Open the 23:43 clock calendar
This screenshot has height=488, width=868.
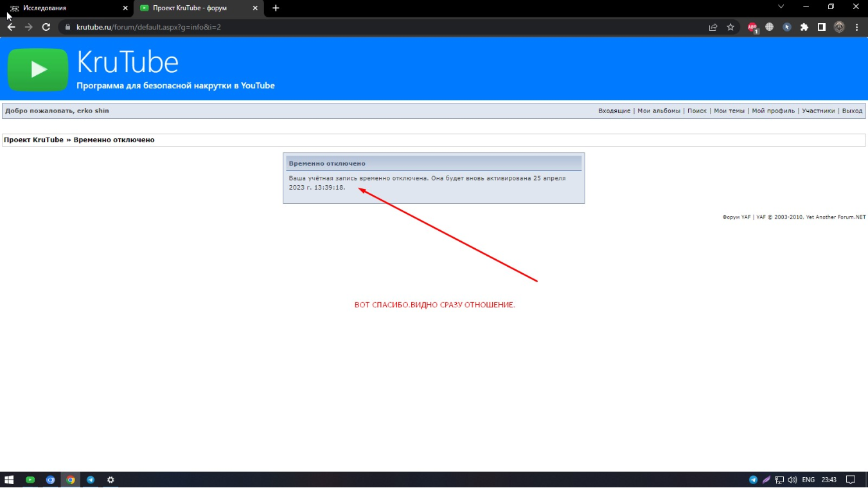829,480
